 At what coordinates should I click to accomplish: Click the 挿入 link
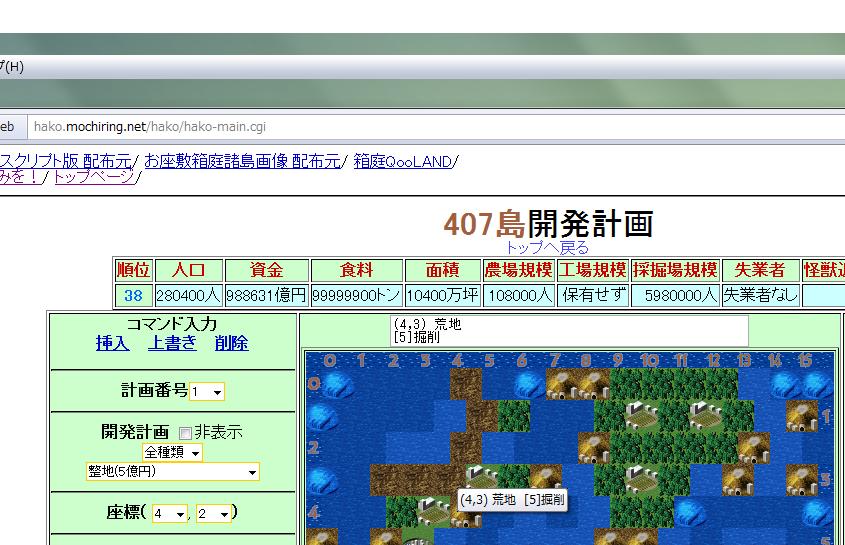tap(113, 343)
